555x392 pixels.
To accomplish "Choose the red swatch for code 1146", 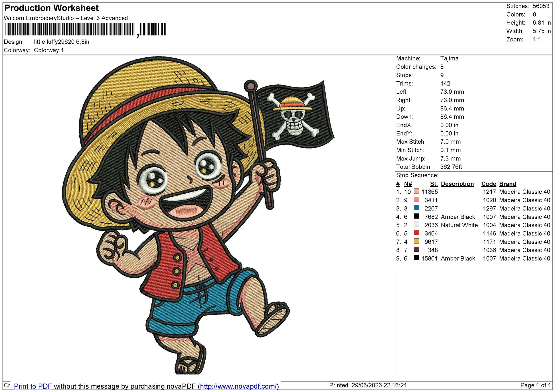I will pos(416,233).
